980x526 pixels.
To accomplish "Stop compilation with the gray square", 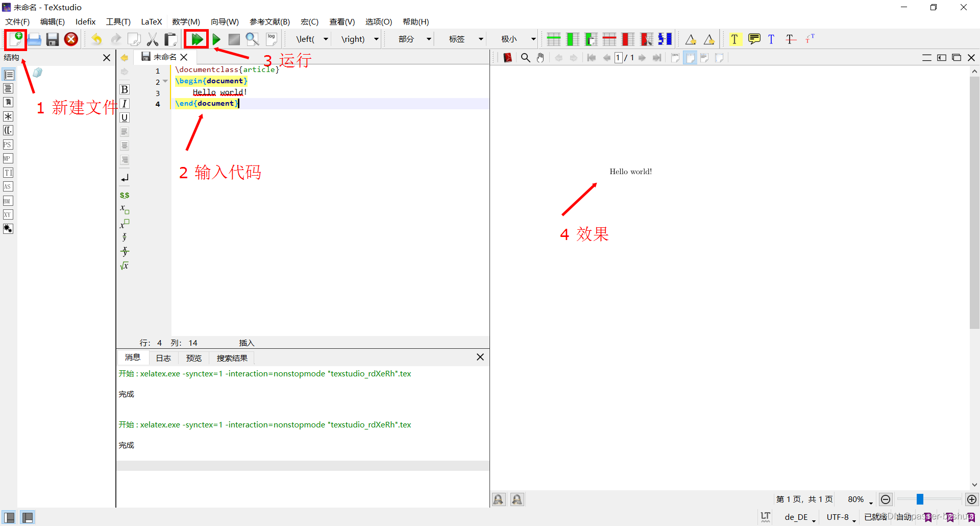I will pos(234,39).
